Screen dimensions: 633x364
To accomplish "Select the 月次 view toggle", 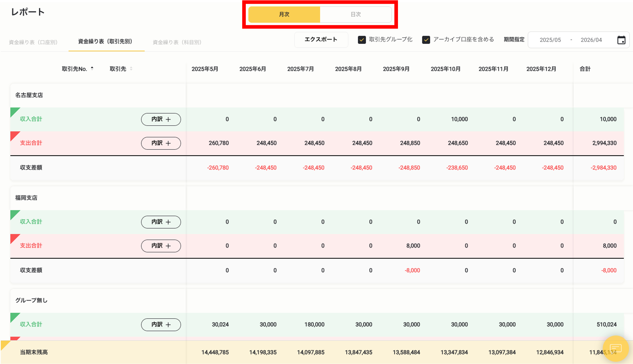I will [x=284, y=14].
